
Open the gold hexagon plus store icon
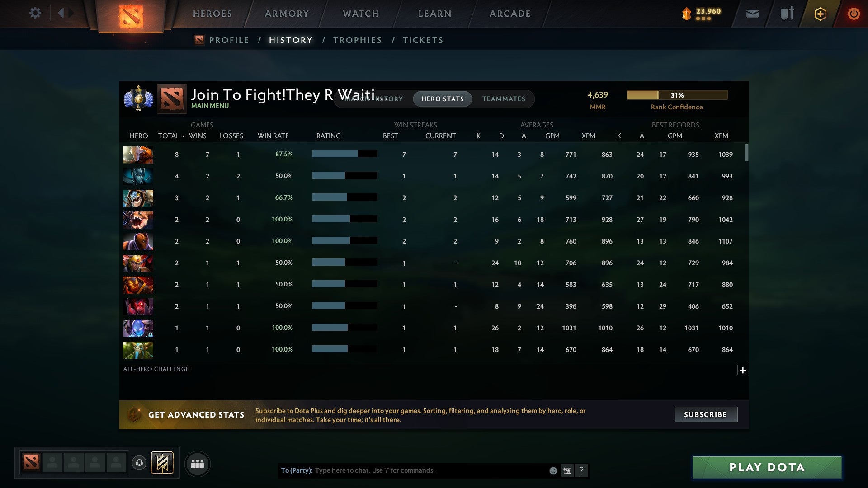point(821,14)
